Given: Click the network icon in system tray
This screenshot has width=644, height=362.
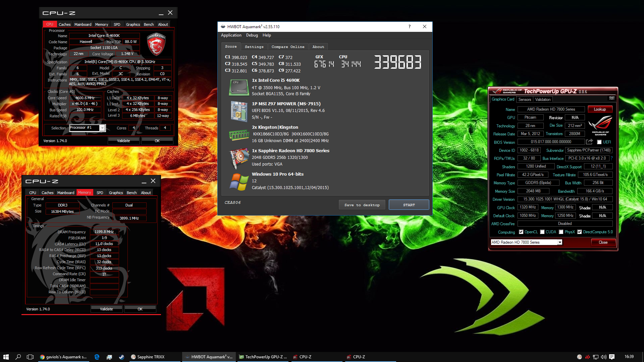Looking at the screenshot, I should 596,357.
